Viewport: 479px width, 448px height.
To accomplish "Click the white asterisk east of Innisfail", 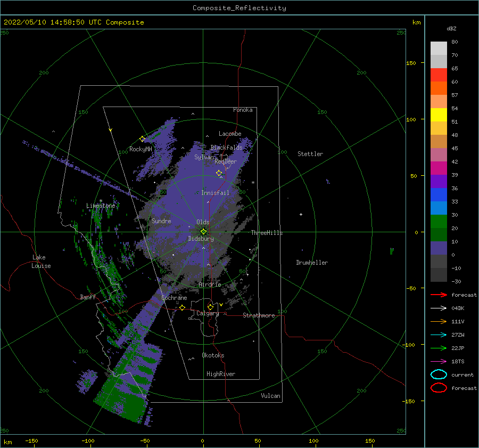I will [253, 183].
